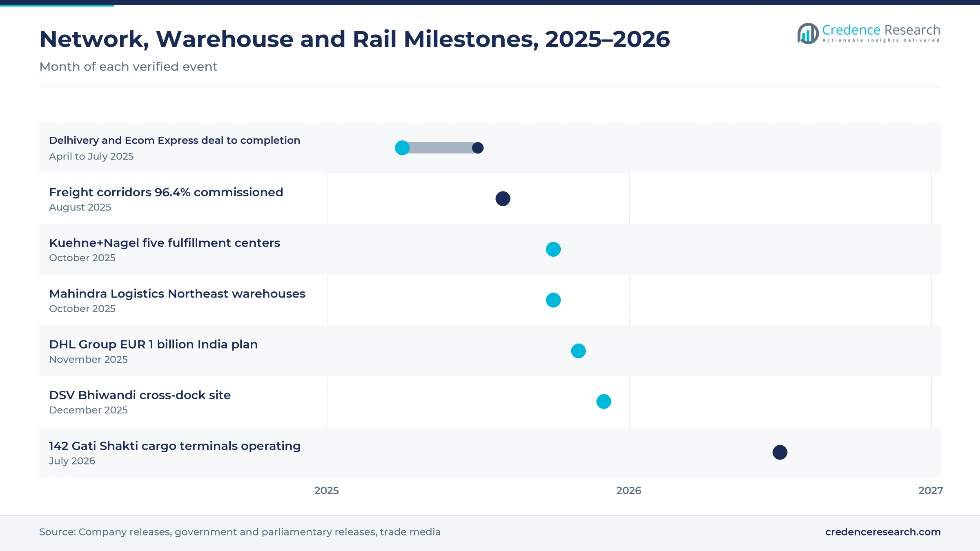Select the July 2025 completion marker for Delhivery deal

click(478, 148)
